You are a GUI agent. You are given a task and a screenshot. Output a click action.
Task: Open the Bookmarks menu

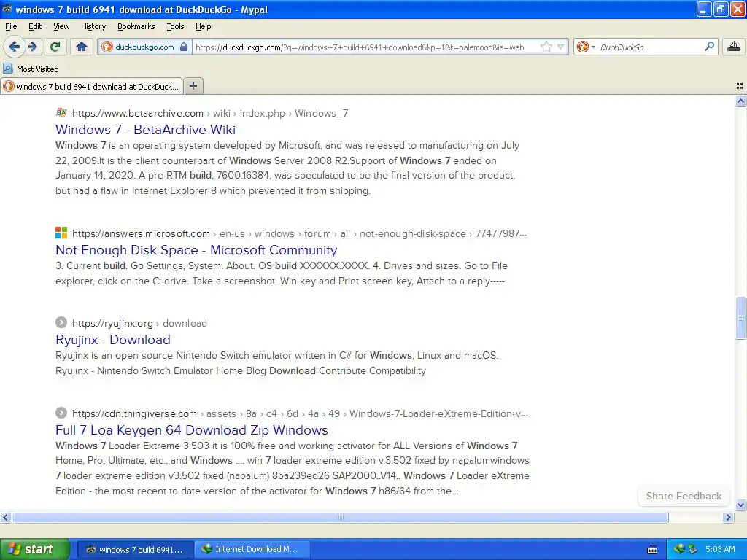tap(136, 26)
